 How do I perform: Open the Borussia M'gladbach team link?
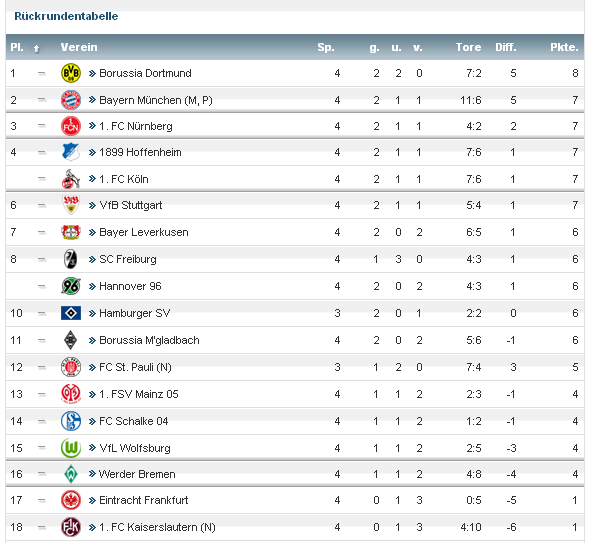(x=149, y=340)
